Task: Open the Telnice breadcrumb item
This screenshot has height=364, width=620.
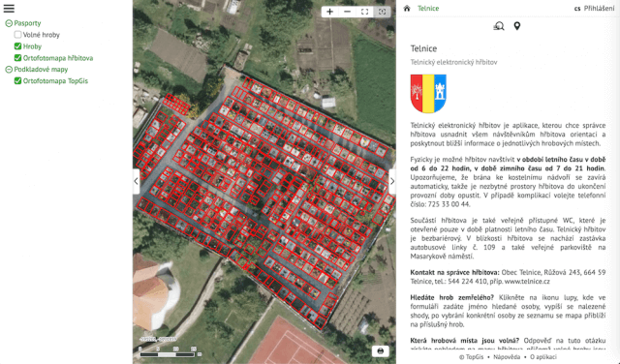Action: click(428, 9)
